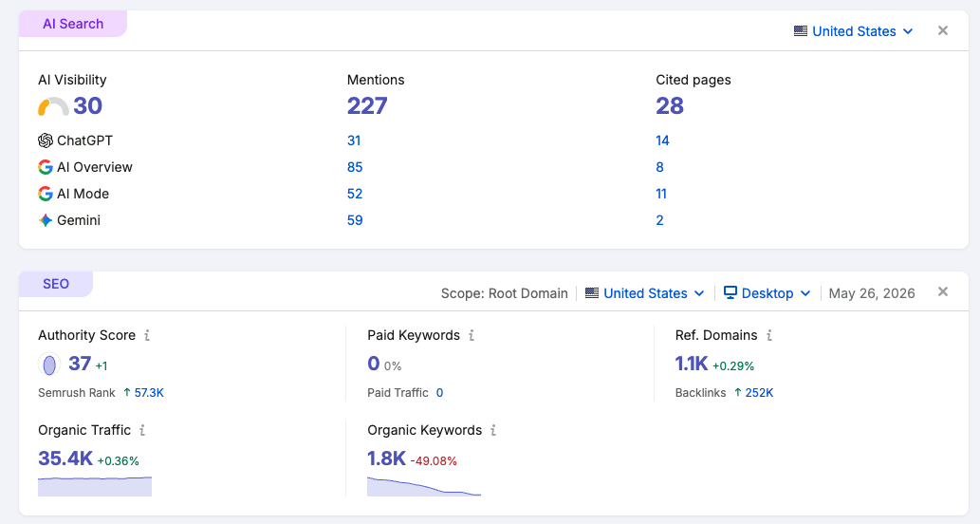Viewport: 980px width, 524px height.
Task: Click the Gemini row label
Action: [x=79, y=220]
